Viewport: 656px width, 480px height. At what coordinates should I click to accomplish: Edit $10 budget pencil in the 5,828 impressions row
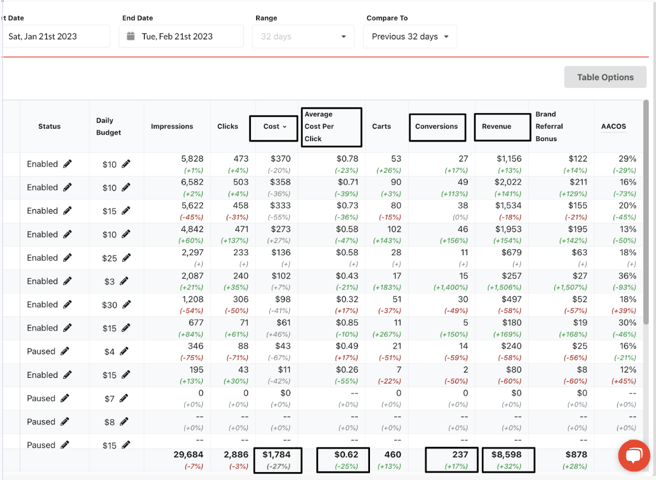click(x=126, y=164)
